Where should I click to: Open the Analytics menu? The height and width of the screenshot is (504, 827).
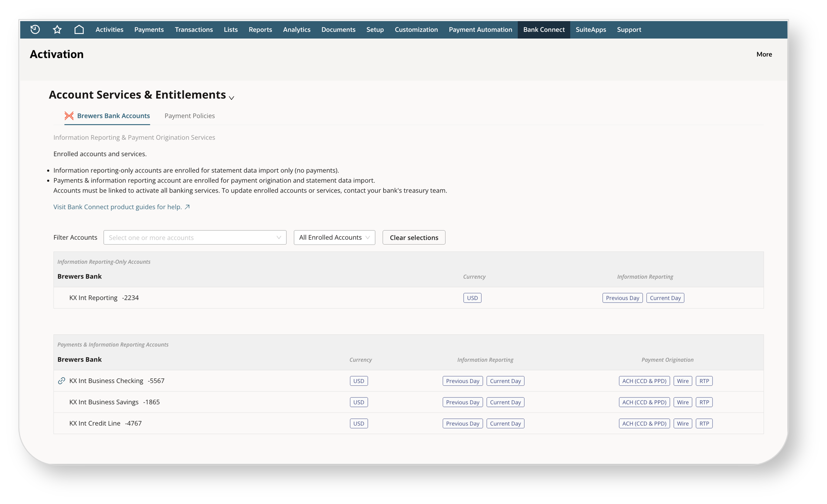pos(297,29)
